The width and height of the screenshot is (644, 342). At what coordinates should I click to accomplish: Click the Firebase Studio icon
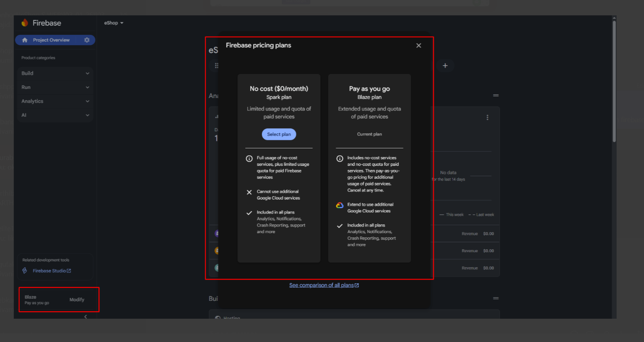click(x=25, y=271)
